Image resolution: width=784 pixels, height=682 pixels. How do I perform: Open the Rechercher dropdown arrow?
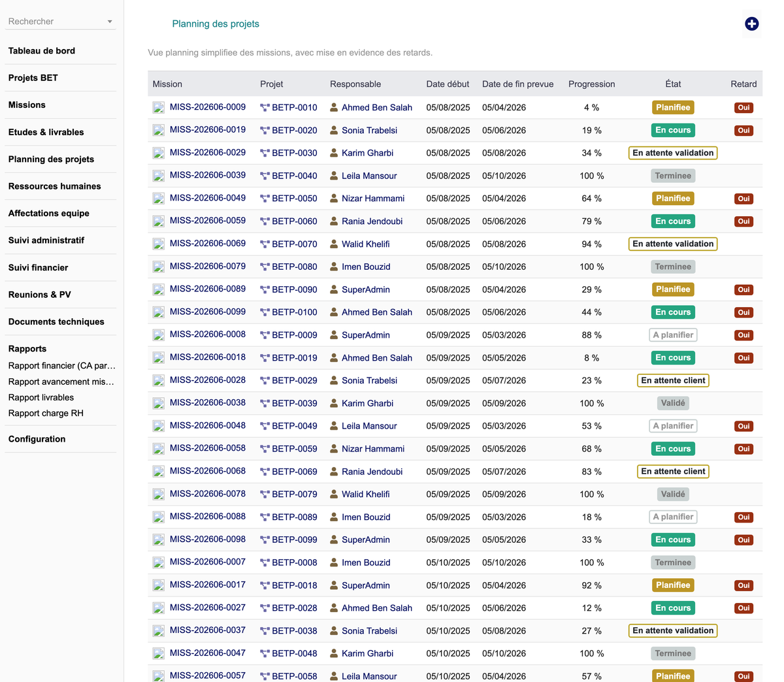tap(110, 22)
